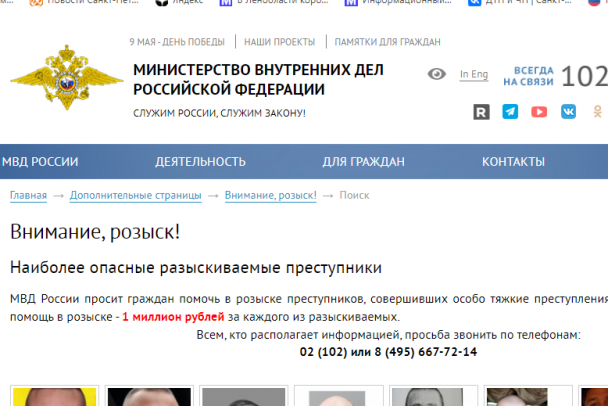Open the YouTube channel icon
608x406 pixels.
[539, 112]
